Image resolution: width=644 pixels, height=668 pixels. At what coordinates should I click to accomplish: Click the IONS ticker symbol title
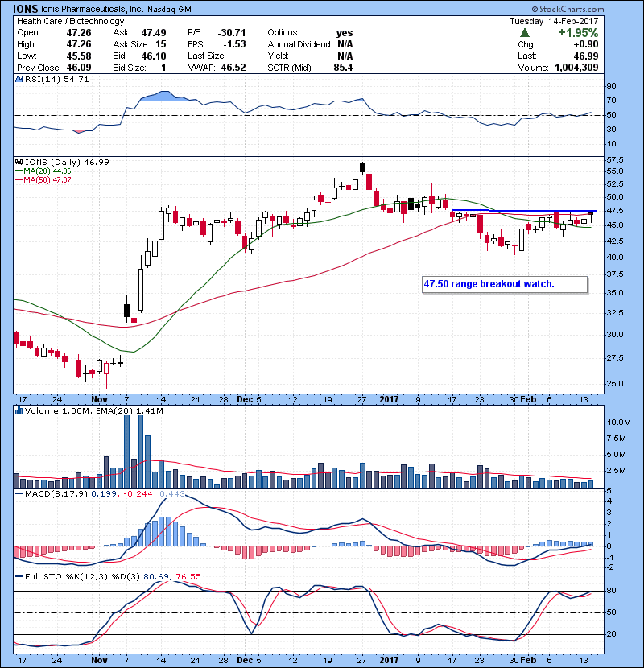coord(26,9)
